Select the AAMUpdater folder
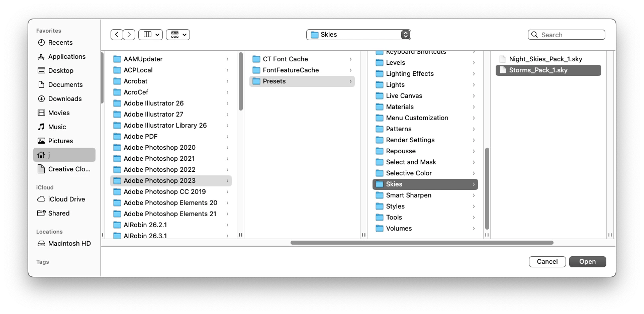644x314 pixels. [x=171, y=59]
